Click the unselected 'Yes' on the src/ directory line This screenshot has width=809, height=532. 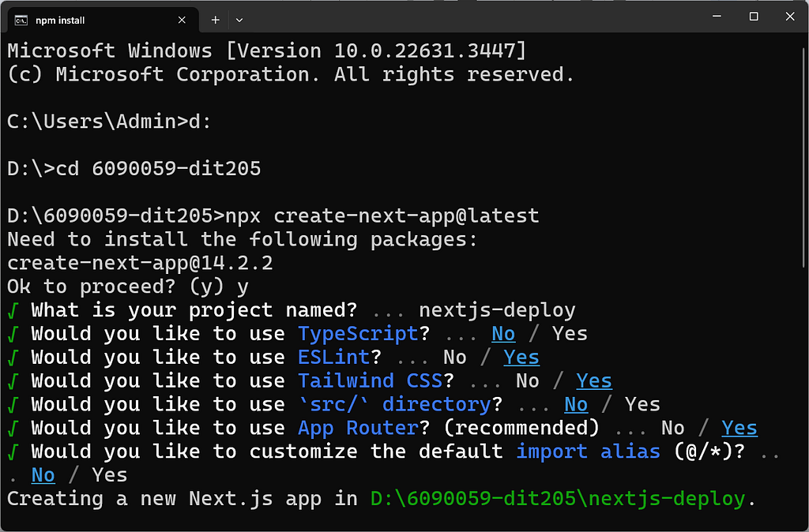(642, 405)
